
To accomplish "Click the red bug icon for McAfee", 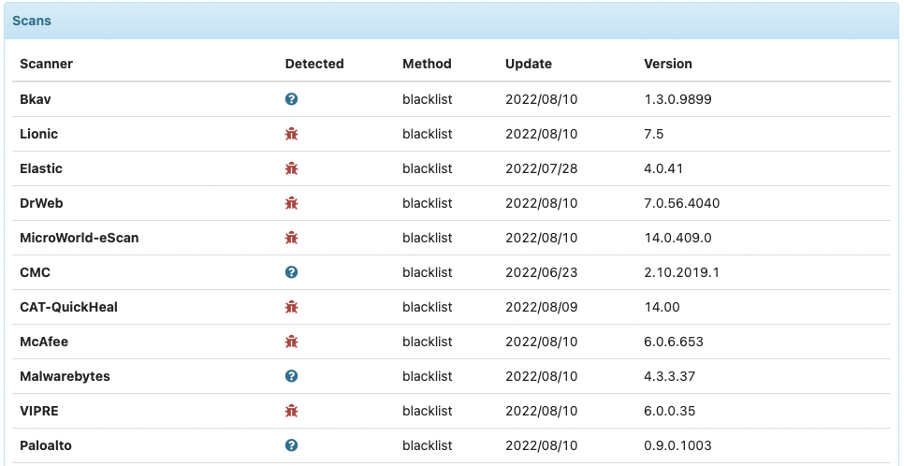I will pos(291,342).
